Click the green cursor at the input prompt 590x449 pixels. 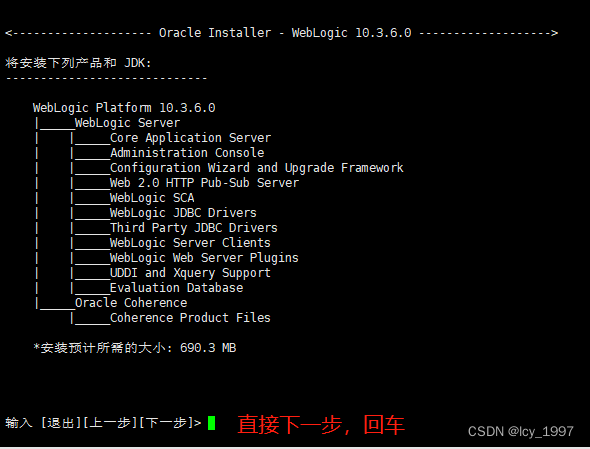coord(211,423)
